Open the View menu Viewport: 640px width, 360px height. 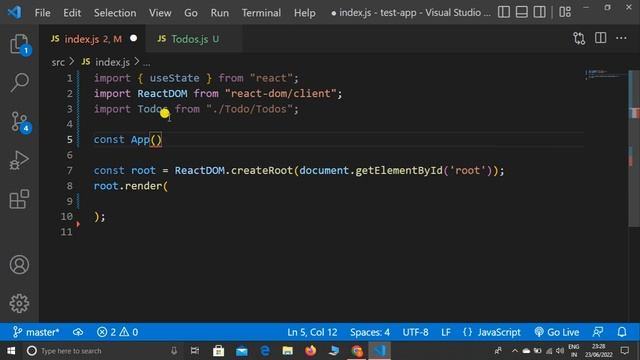160,13
